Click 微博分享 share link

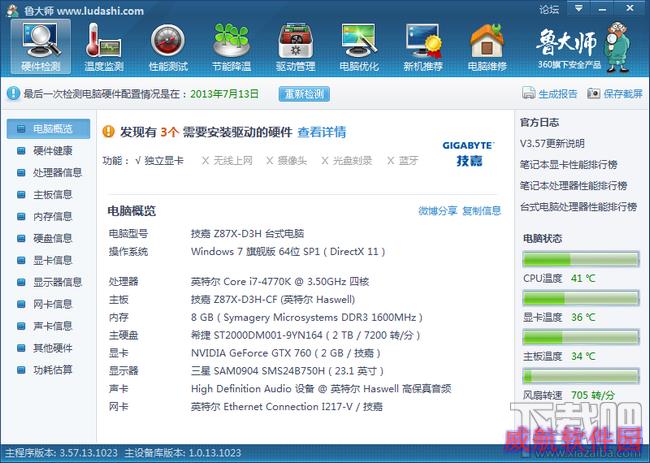click(x=438, y=211)
